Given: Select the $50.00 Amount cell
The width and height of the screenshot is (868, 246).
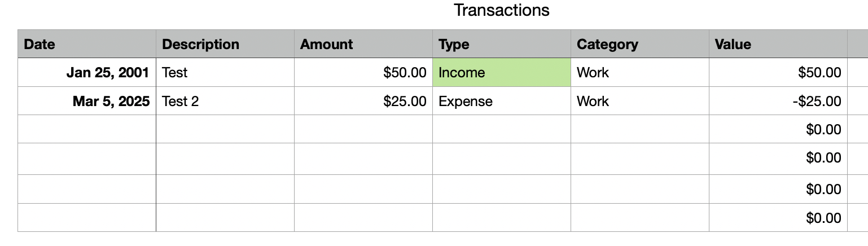Looking at the screenshot, I should point(363,72).
